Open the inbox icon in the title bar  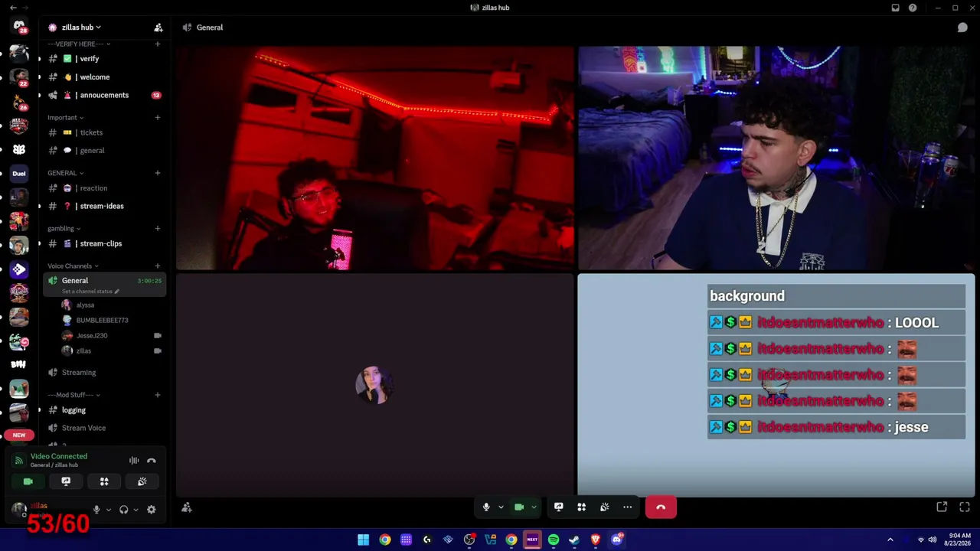pos(895,8)
